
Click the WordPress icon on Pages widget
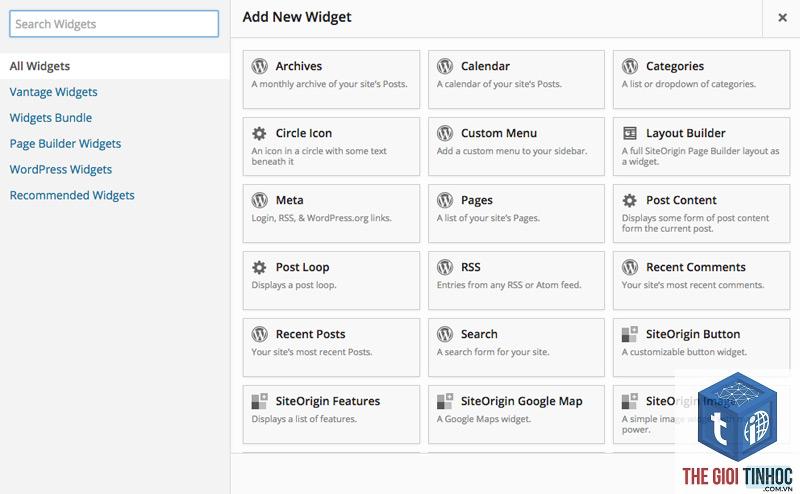tap(445, 200)
